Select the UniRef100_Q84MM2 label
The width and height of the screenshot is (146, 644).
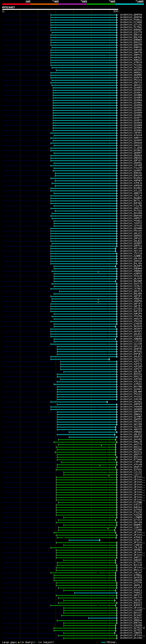click(131, 75)
